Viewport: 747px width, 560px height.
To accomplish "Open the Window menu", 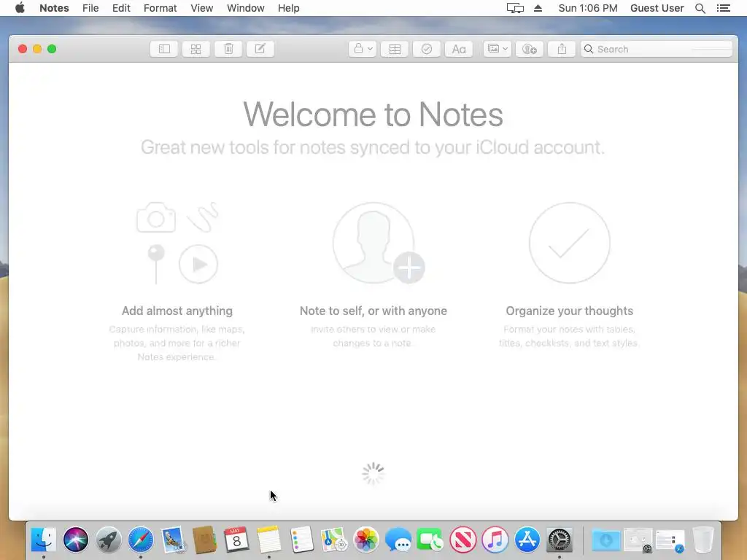I will (245, 8).
